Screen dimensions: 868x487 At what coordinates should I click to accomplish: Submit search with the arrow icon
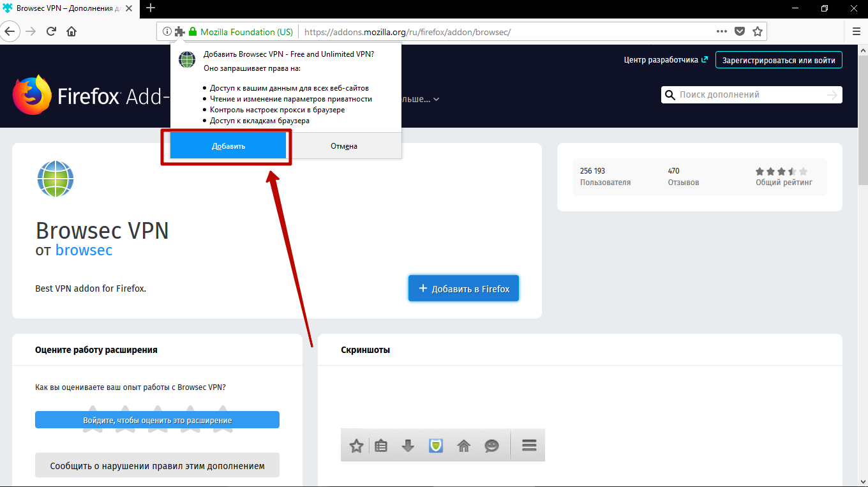pyautogui.click(x=832, y=95)
